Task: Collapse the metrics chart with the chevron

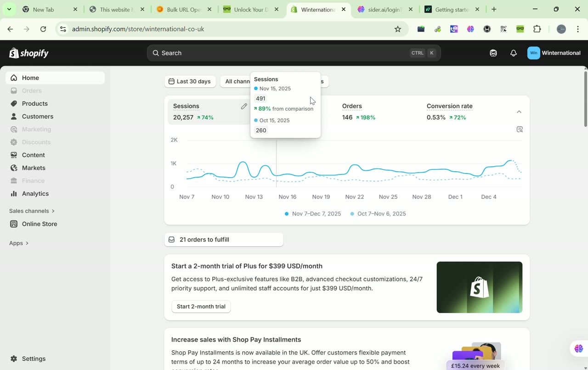Action: tap(519, 112)
